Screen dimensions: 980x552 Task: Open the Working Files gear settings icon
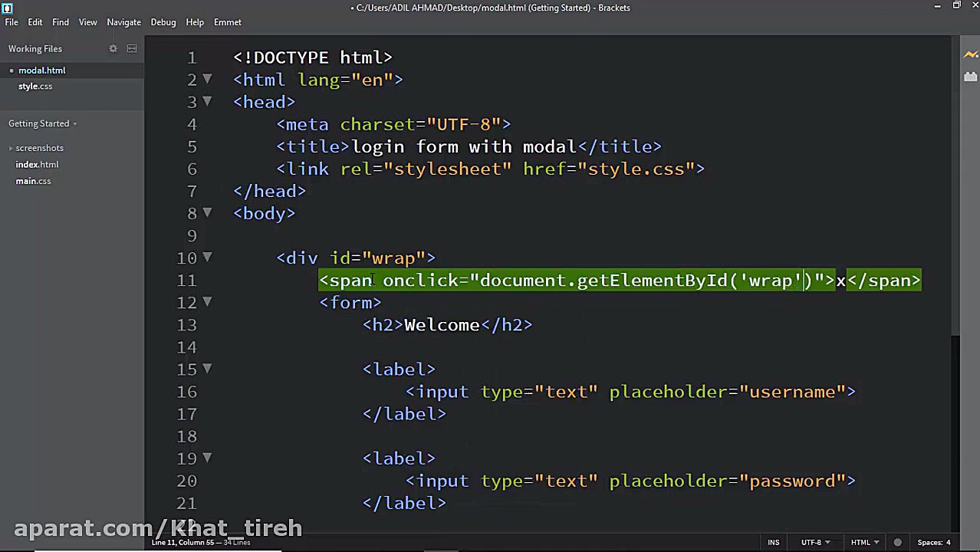pos(113,48)
